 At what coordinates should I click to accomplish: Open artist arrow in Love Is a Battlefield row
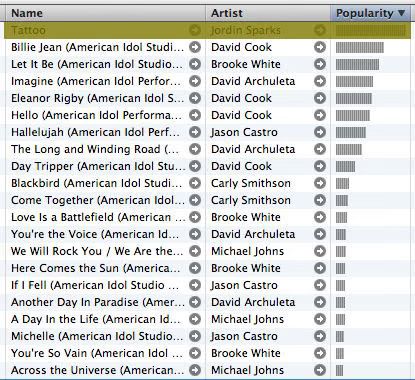click(320, 217)
